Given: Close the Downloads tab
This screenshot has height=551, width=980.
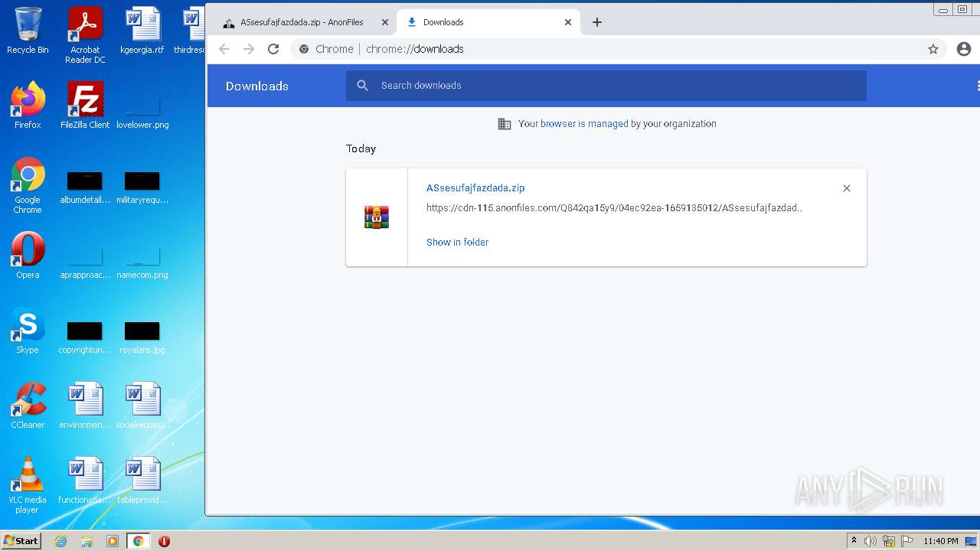Looking at the screenshot, I should [x=568, y=22].
